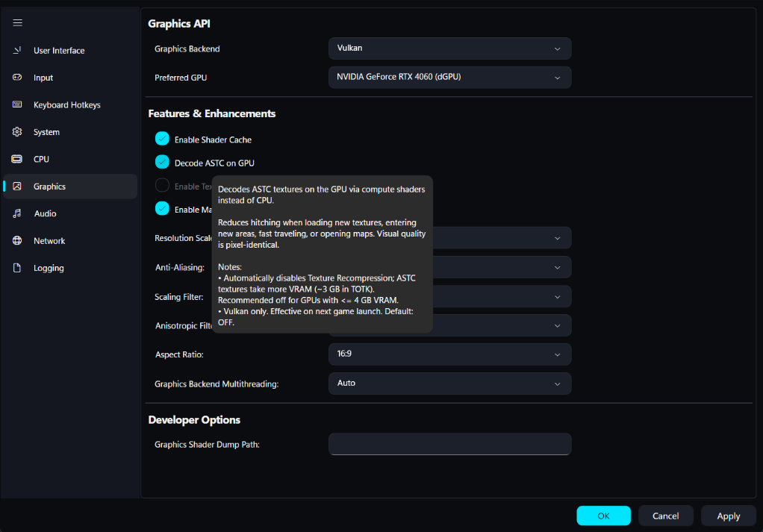Viewport: 763px width, 532px height.
Task: Click the Graphics Shader Dump Path field
Action: [x=449, y=444]
